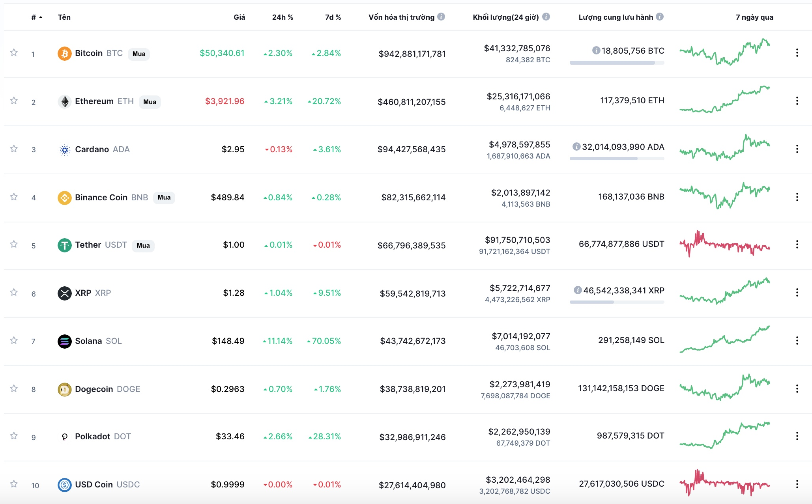Click info icon beside Khối lượng(24 giờ)
This screenshot has height=504, width=812.
[546, 17]
